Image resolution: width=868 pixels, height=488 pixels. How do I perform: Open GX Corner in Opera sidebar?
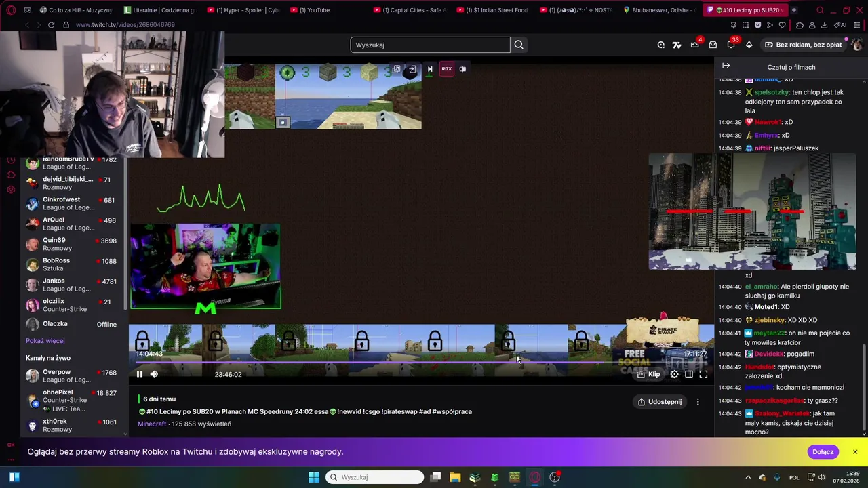click(10, 445)
